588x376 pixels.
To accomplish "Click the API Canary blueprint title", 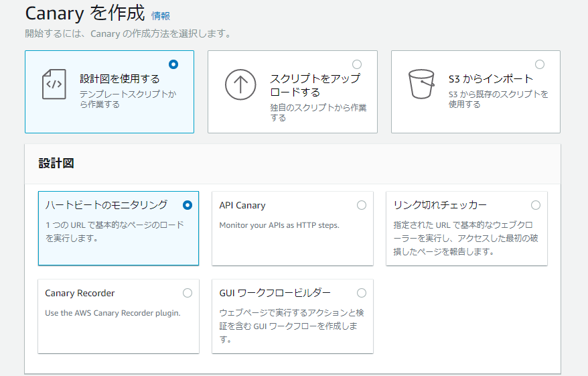I will click(242, 205).
